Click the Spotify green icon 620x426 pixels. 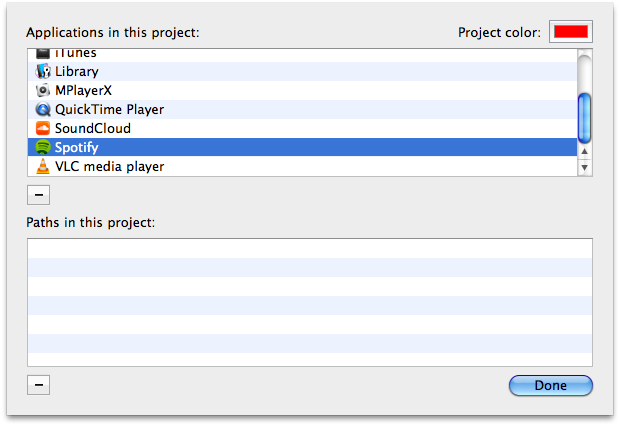point(43,147)
